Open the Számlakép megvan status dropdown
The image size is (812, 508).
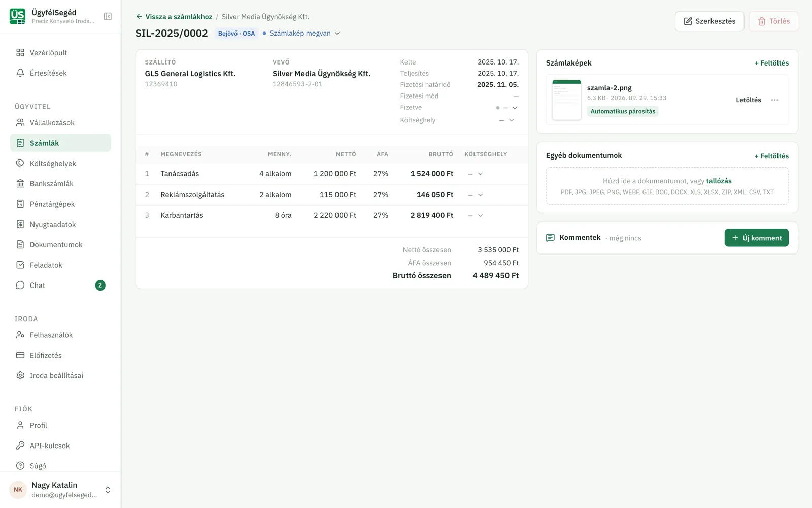pyautogui.click(x=301, y=34)
